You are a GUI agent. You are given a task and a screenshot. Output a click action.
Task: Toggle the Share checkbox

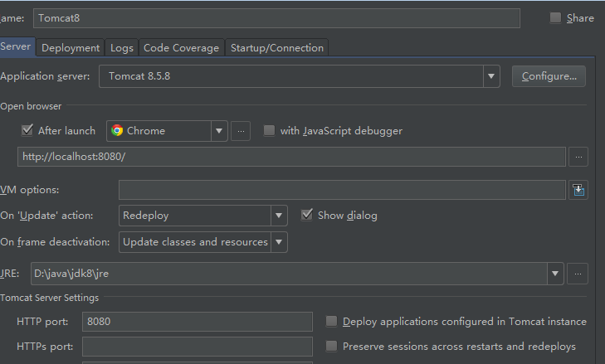[x=555, y=17]
